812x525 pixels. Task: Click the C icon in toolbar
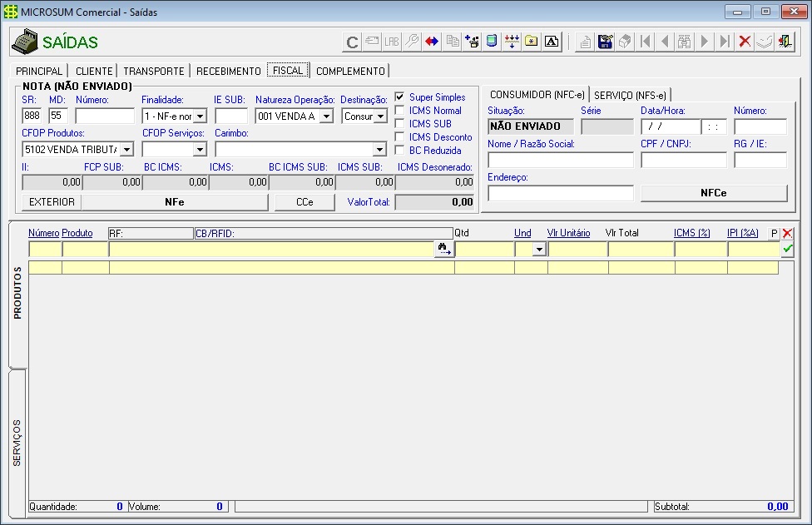pos(352,42)
